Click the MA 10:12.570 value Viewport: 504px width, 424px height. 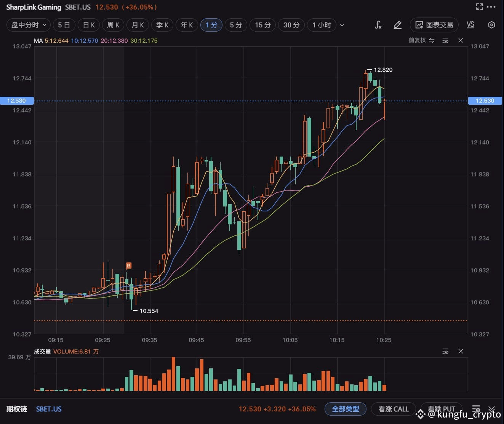(84, 40)
